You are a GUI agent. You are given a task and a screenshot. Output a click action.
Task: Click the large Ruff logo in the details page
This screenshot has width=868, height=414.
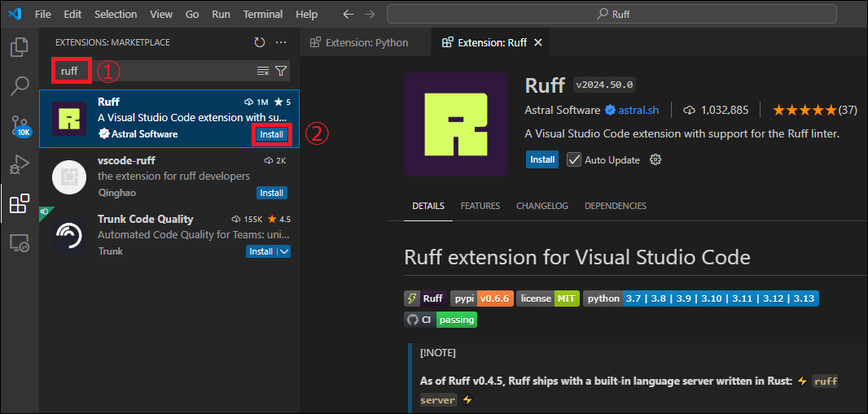click(456, 124)
